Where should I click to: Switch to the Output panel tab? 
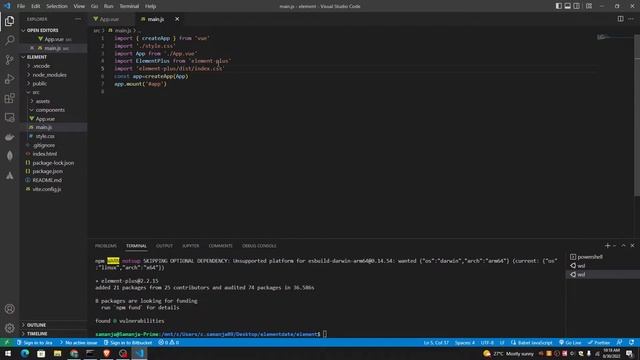click(164, 246)
